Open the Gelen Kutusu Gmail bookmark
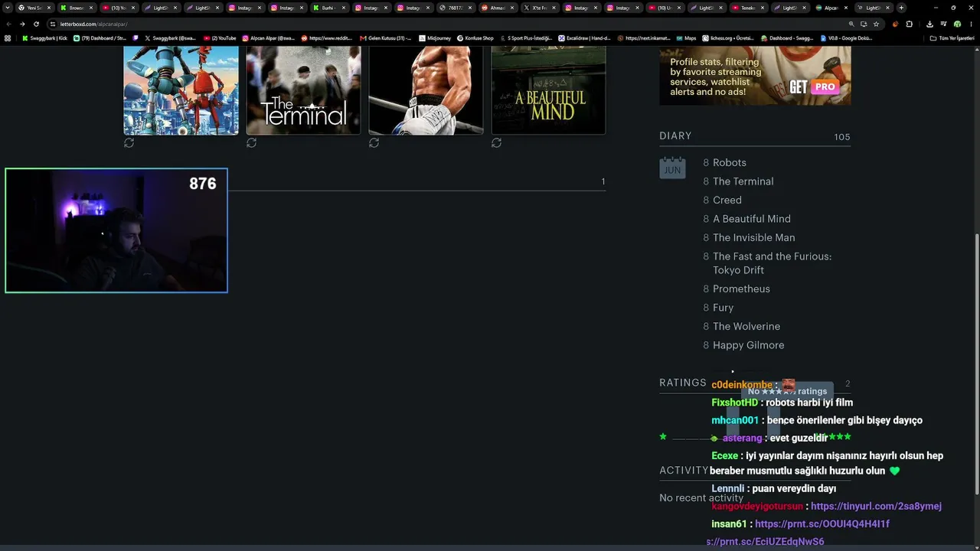This screenshot has height=551, width=980. click(x=386, y=37)
